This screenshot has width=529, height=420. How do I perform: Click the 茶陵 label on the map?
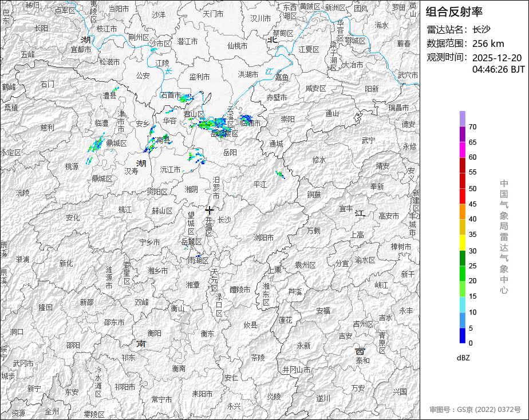pos(258,358)
